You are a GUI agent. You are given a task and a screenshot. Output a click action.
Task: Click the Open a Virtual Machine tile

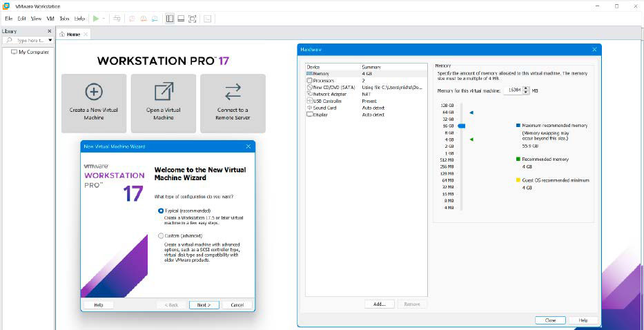pos(164,103)
